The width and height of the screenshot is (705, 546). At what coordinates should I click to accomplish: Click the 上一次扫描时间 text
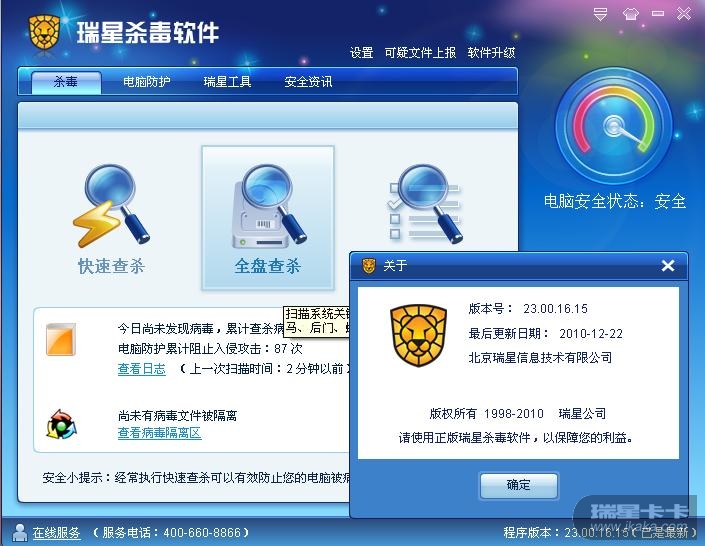coord(265,369)
